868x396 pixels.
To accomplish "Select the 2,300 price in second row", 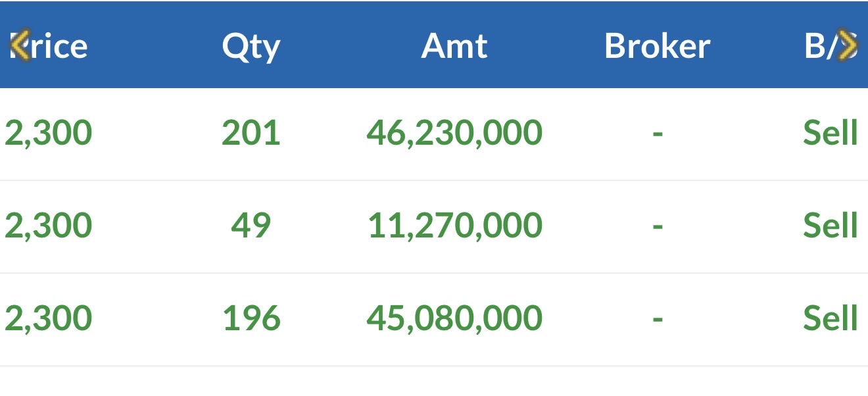I will pyautogui.click(x=48, y=226).
